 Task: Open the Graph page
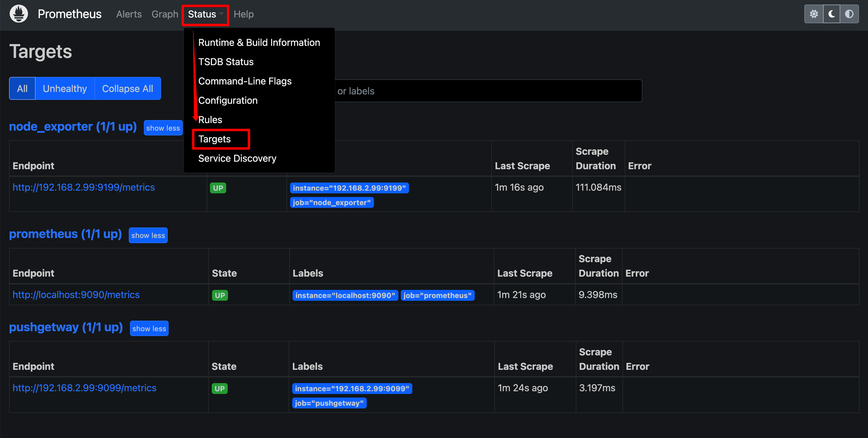(165, 14)
